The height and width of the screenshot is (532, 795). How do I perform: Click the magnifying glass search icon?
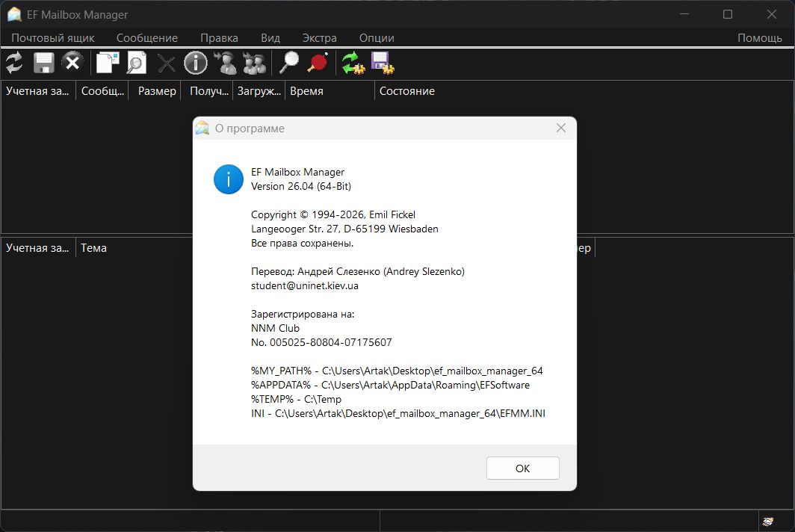click(288, 63)
